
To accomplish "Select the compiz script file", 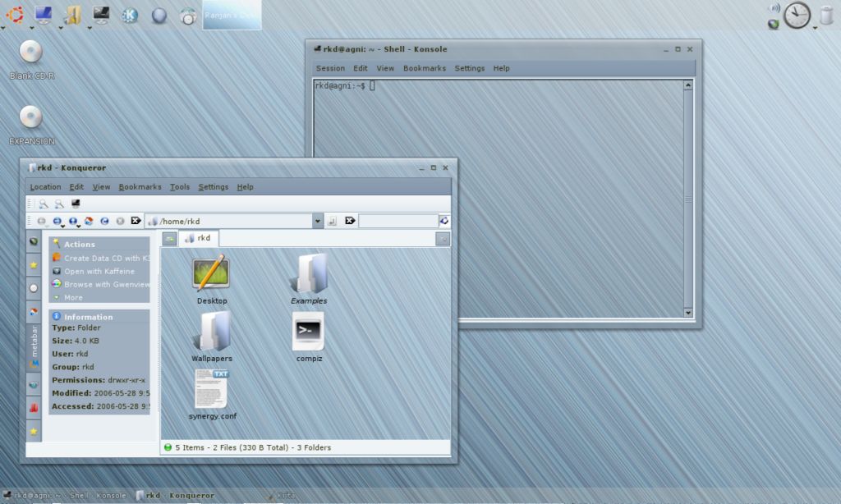I will 309,337.
